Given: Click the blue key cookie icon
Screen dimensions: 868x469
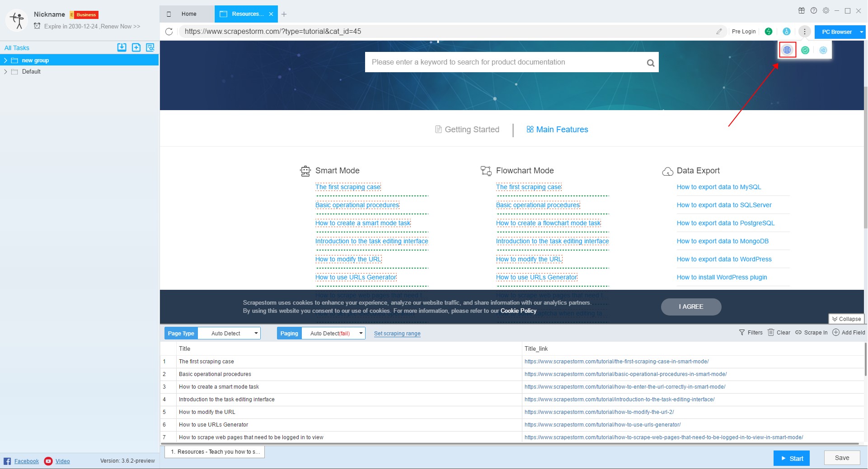Looking at the screenshot, I should (787, 32).
